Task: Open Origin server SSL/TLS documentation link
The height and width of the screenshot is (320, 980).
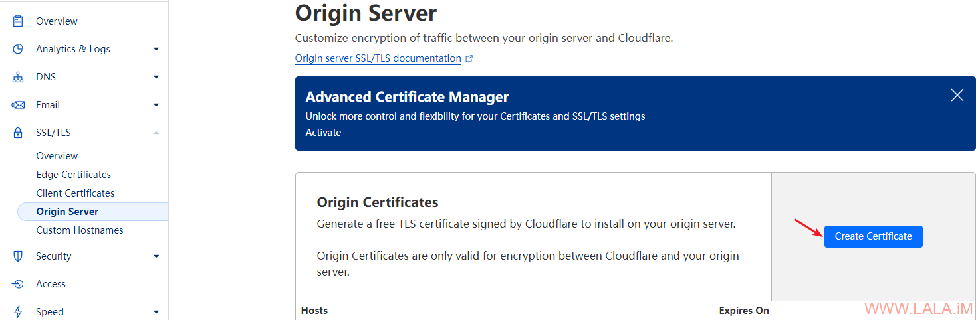Action: pos(378,58)
